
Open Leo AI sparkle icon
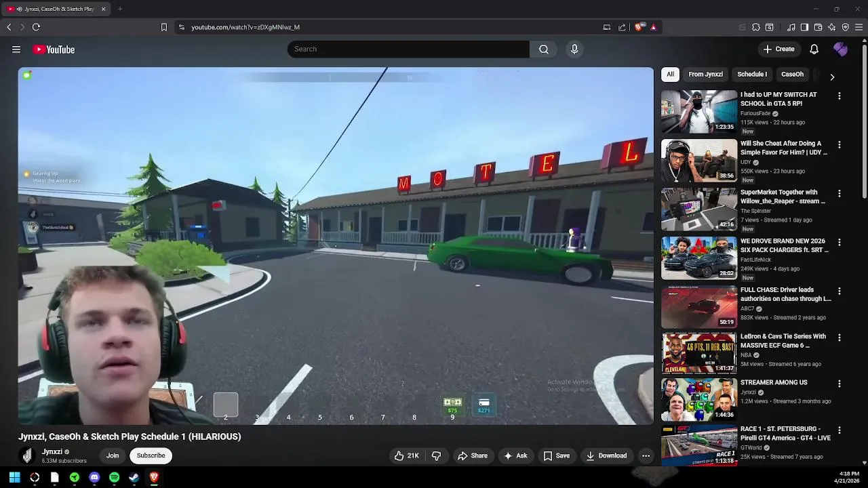831,27
